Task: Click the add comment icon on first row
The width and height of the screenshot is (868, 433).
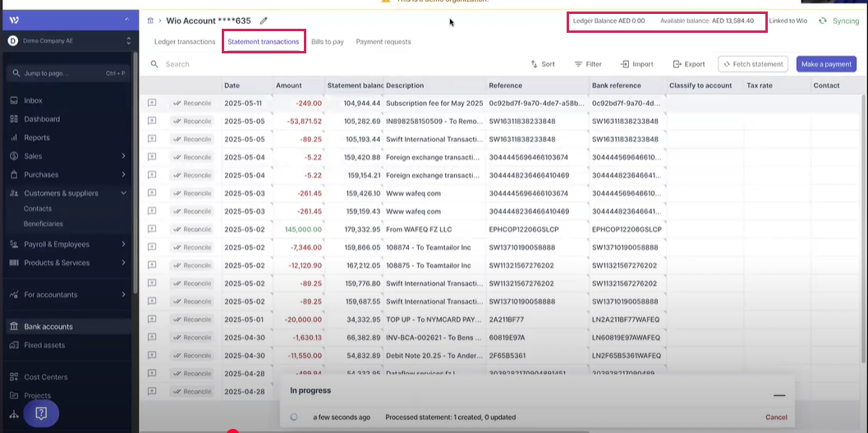Action: [152, 103]
